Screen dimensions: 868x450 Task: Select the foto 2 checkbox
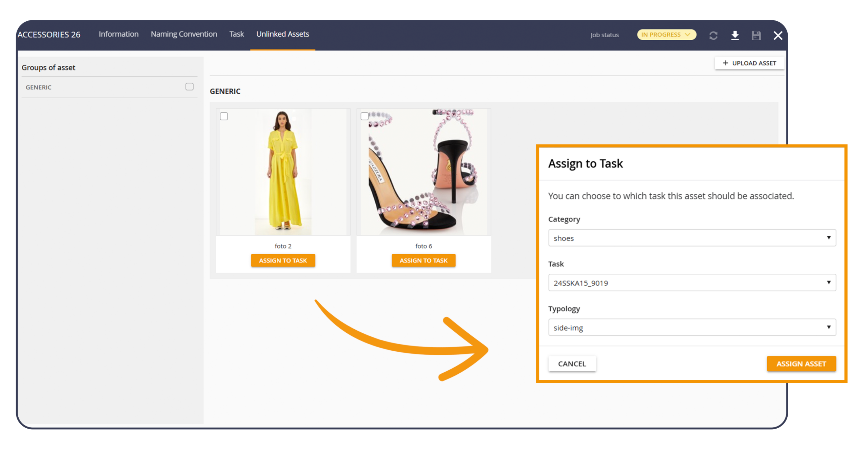coord(224,116)
